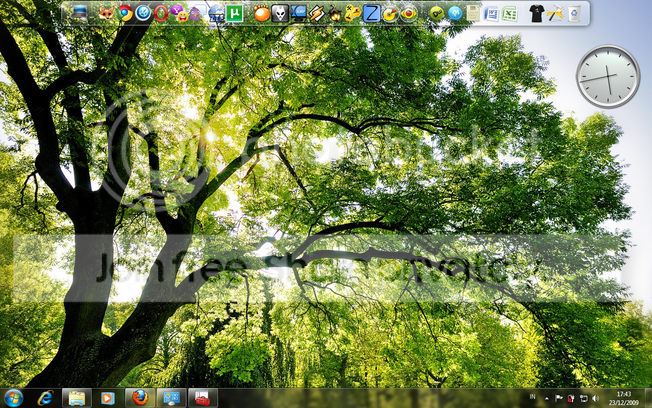
Task: Open the blue monitor icon in the dock
Action: (x=299, y=13)
